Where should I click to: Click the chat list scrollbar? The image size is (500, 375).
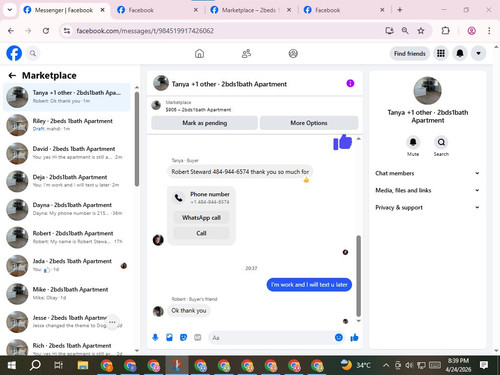coord(137,139)
